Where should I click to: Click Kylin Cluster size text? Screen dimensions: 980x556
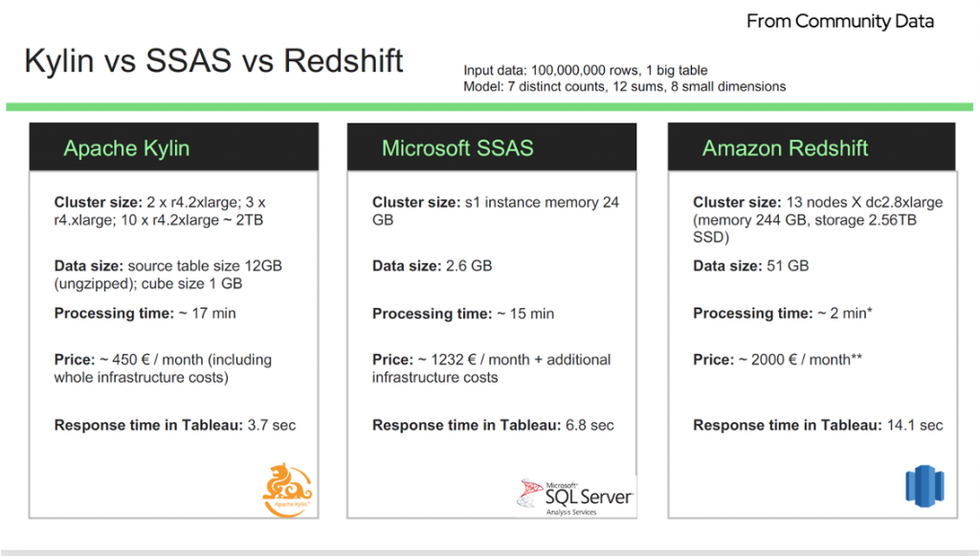pyautogui.click(x=160, y=211)
